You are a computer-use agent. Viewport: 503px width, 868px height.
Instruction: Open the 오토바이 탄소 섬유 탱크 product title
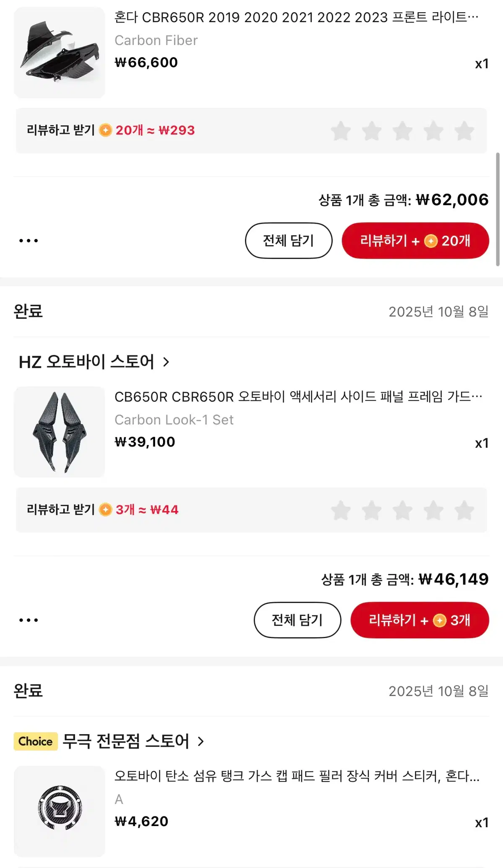297,776
